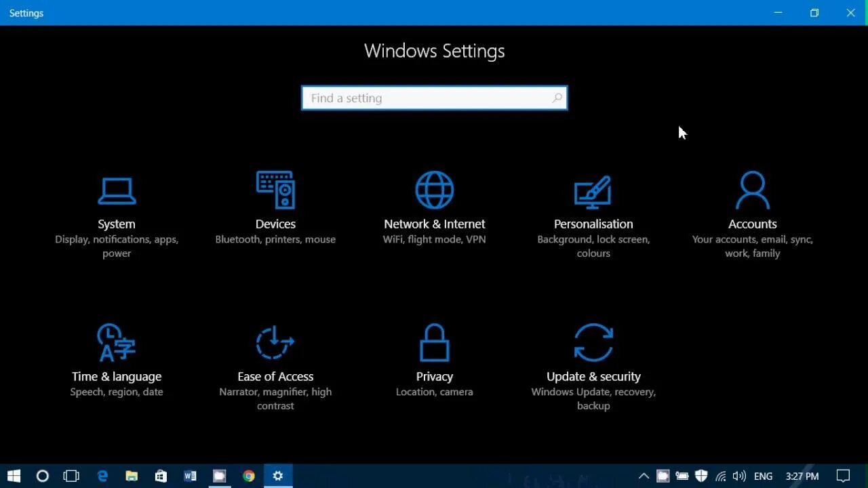Restore down the Settings window
The width and height of the screenshot is (868, 488).
point(814,13)
